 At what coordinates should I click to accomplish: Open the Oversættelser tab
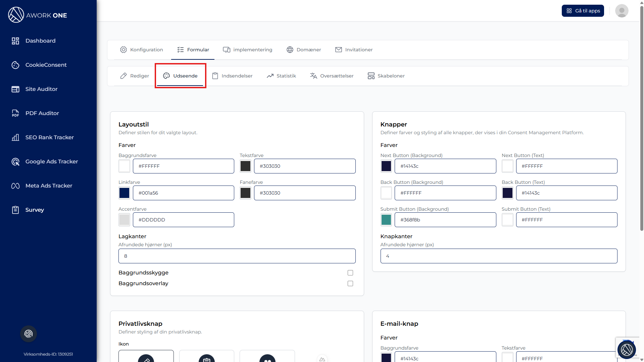(x=332, y=76)
